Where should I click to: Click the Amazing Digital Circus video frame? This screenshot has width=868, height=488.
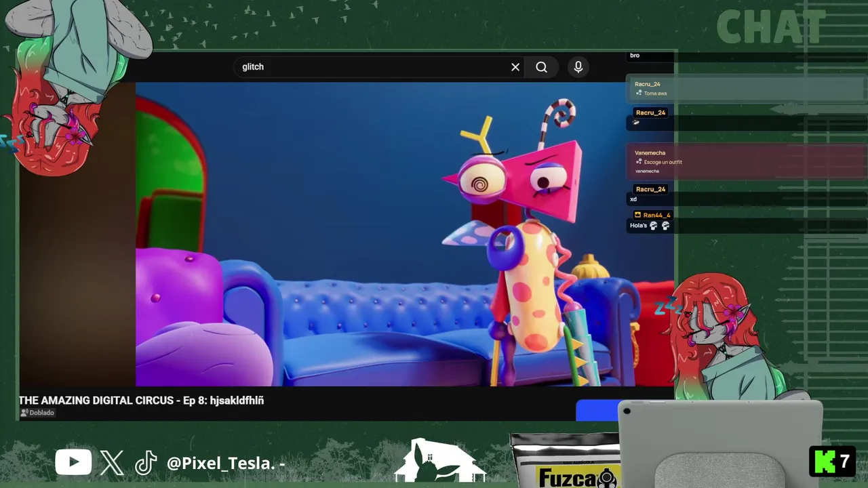coord(405,234)
